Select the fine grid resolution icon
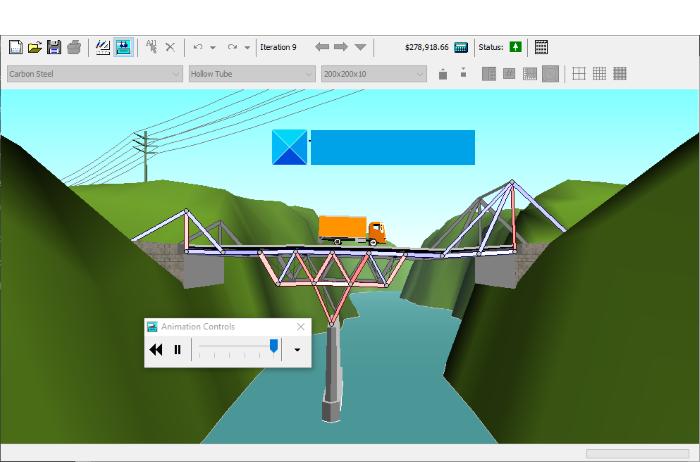Screen dimensions: 700x462 click(x=620, y=74)
